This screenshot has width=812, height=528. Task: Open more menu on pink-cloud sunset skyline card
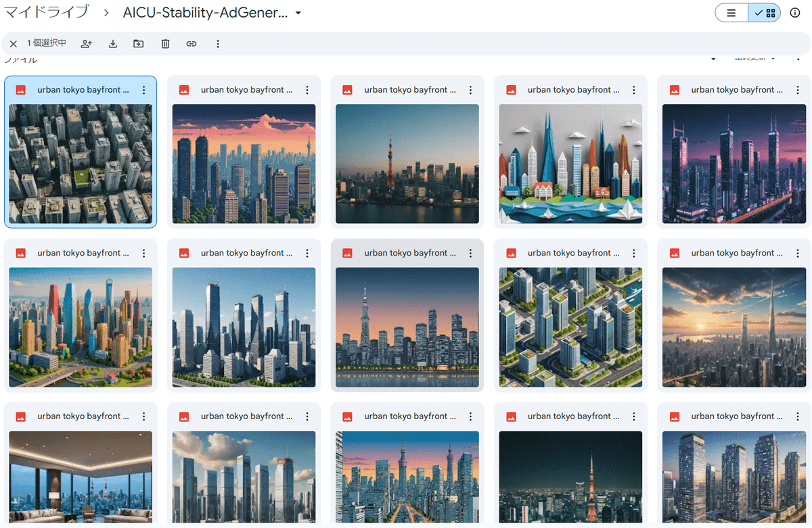point(307,90)
